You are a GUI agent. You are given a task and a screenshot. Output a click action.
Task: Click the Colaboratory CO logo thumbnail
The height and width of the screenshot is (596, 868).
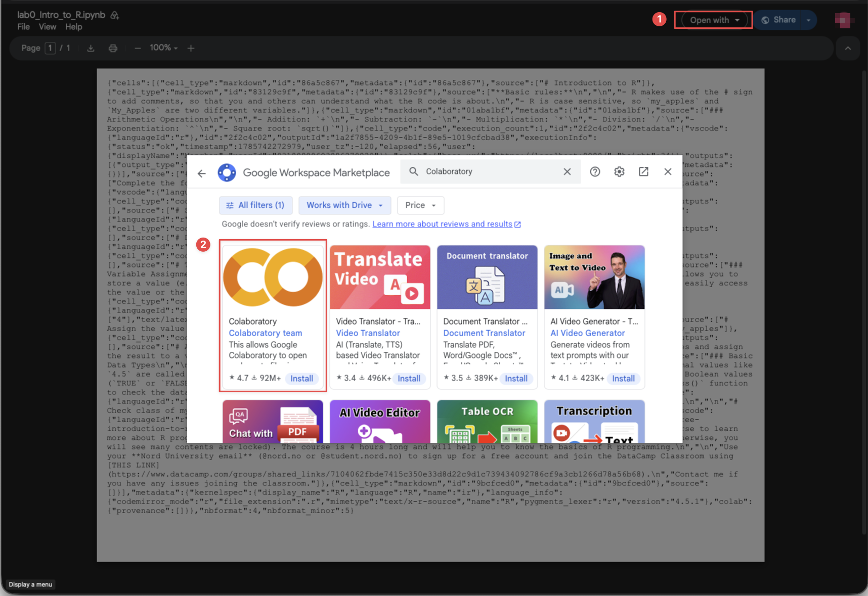pos(273,277)
